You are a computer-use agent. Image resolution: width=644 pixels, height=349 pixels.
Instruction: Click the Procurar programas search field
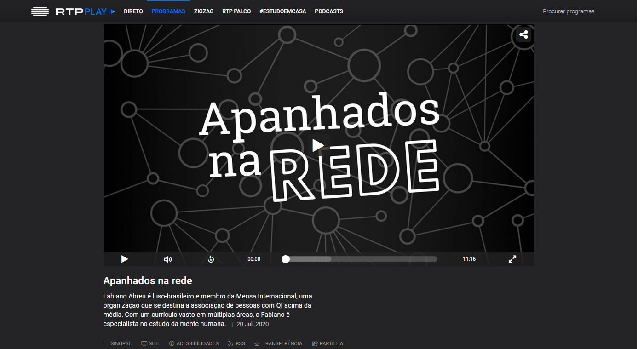coord(569,11)
